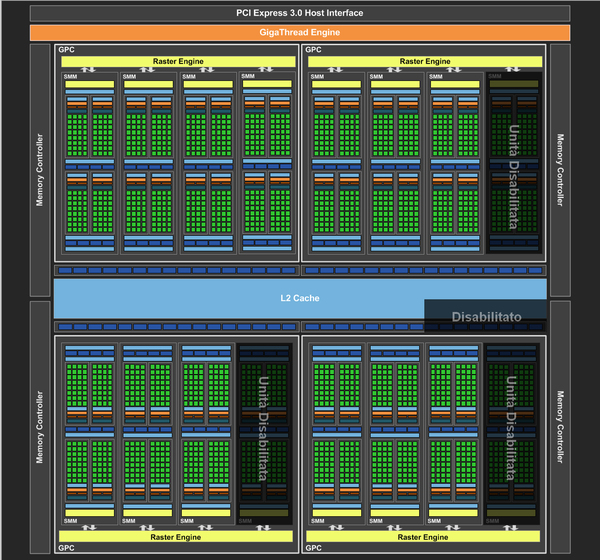The height and width of the screenshot is (560, 600).
Task: Click the Unità Disabilitata label in the top-right GPC
Action: (x=514, y=177)
